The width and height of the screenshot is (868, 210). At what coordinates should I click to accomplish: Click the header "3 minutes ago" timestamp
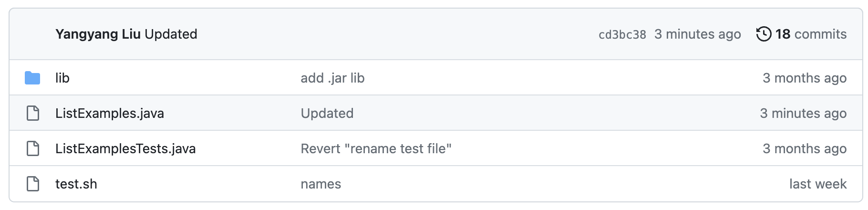(698, 34)
